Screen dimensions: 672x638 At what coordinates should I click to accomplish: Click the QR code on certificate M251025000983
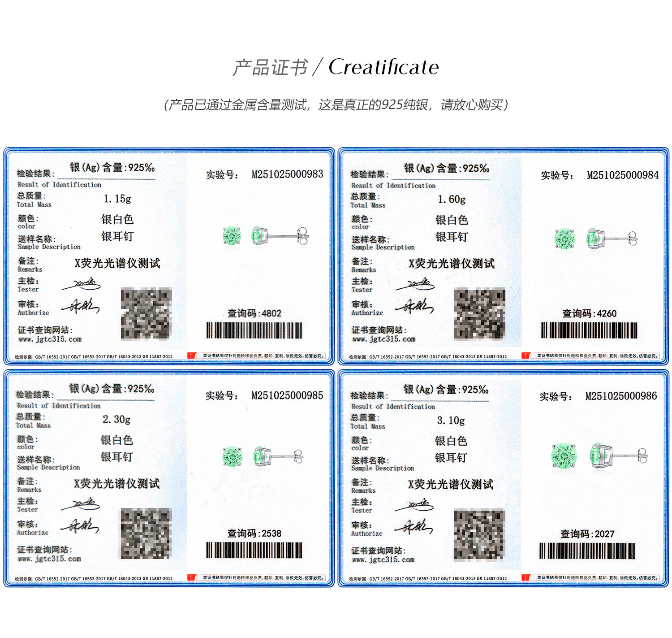pos(146,314)
